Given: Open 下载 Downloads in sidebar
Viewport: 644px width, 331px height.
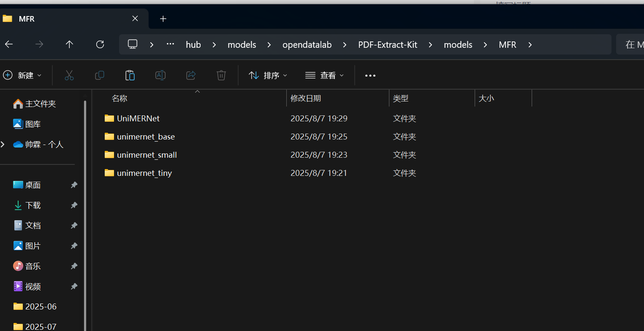Looking at the screenshot, I should [27, 205].
